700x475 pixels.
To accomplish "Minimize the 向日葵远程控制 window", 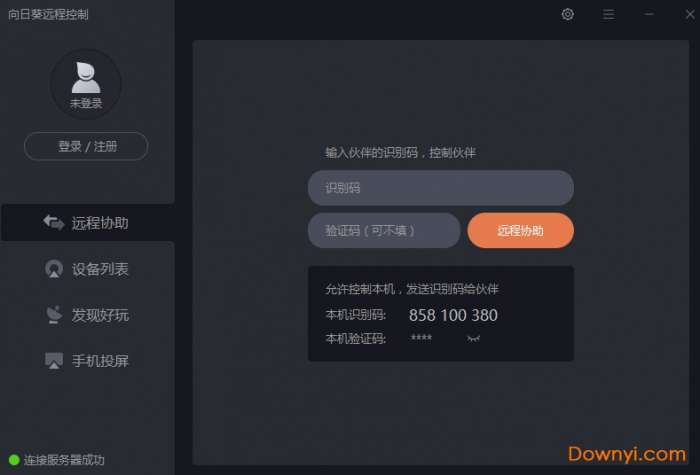I will coord(649,14).
